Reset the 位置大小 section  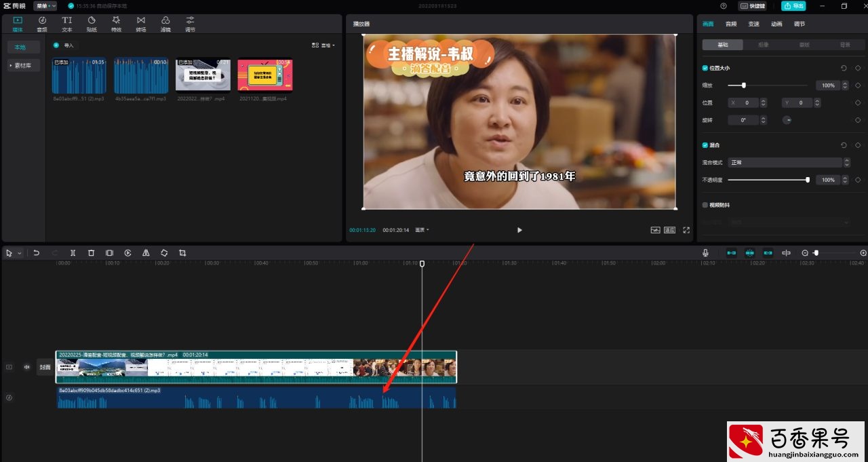point(844,68)
